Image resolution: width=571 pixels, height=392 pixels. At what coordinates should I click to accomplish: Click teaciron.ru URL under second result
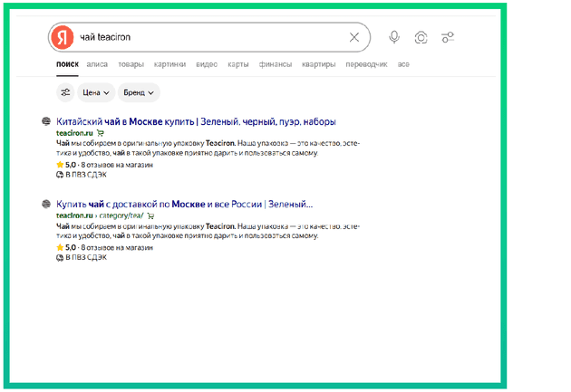tap(74, 215)
